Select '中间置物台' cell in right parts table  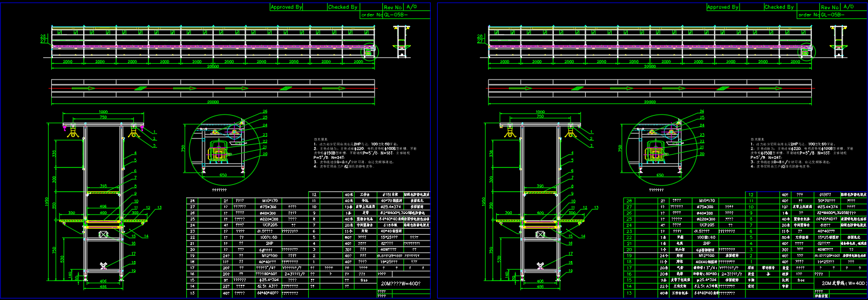(x=803, y=225)
